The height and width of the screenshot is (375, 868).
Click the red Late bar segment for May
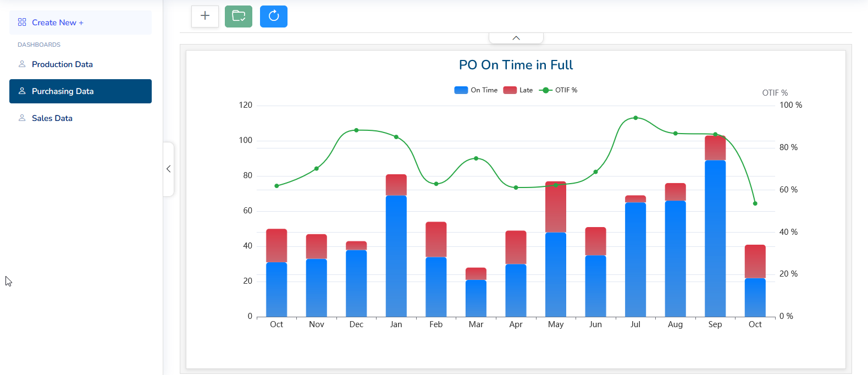click(x=556, y=207)
